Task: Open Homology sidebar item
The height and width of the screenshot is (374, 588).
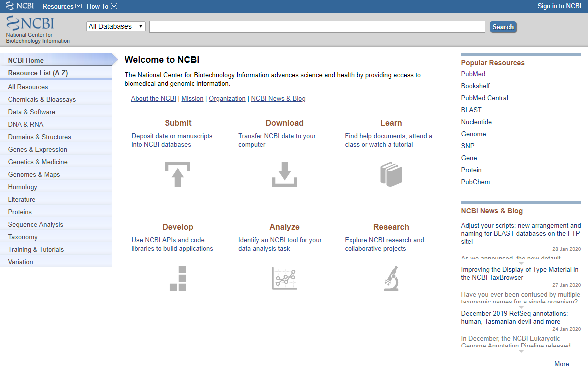Action: 56,187
